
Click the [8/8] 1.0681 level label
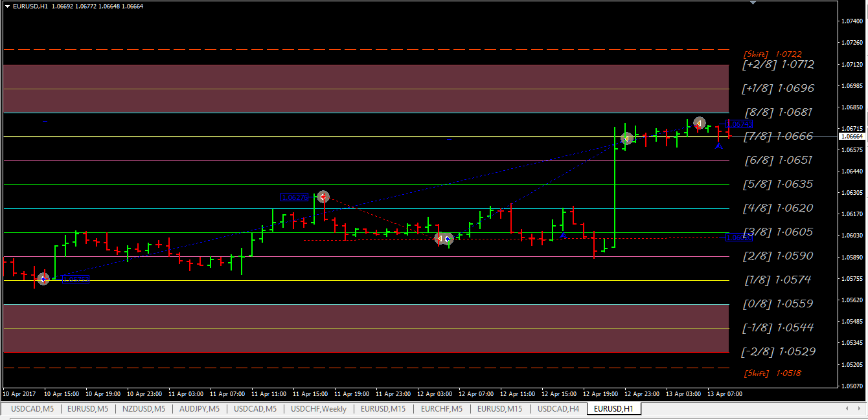click(779, 112)
